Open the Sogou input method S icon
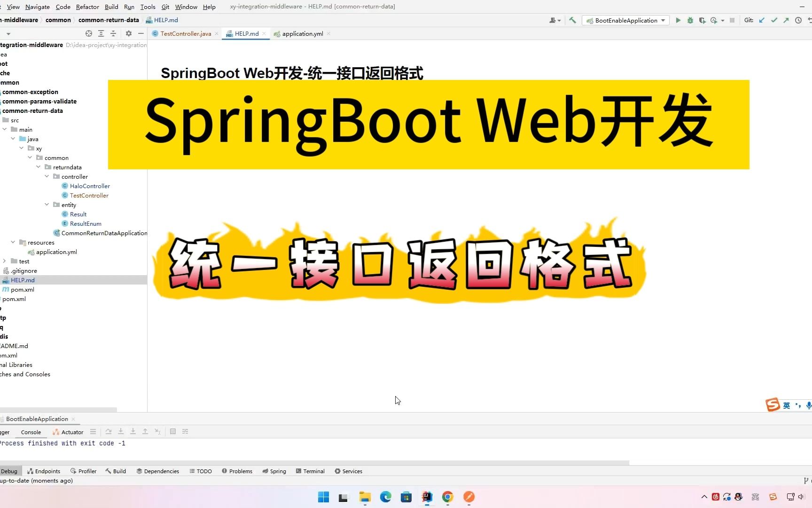 773,405
